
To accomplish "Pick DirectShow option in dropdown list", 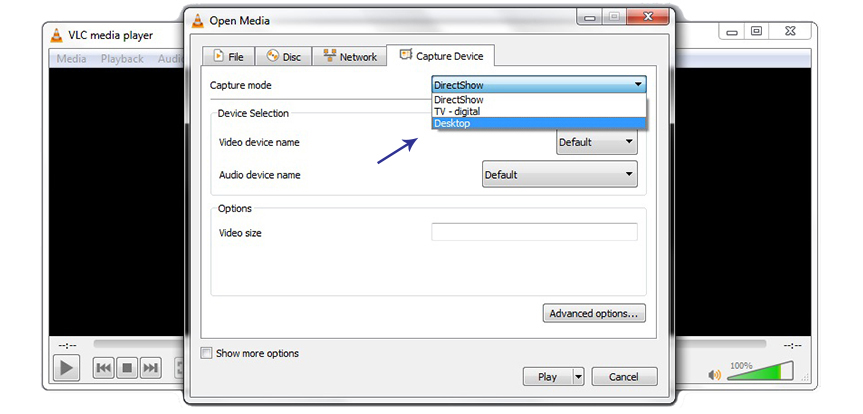I will 539,100.
